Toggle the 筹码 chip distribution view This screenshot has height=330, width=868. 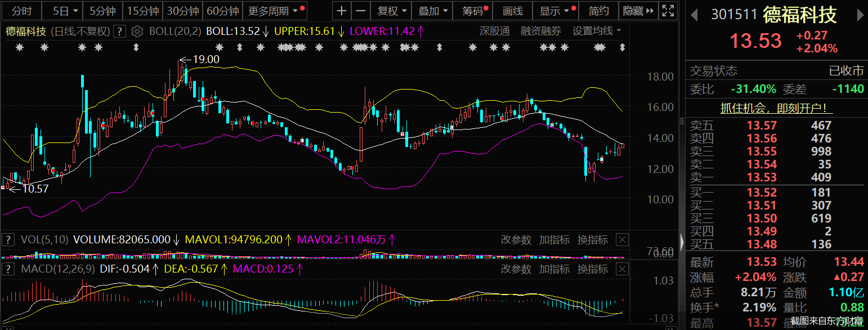475,11
